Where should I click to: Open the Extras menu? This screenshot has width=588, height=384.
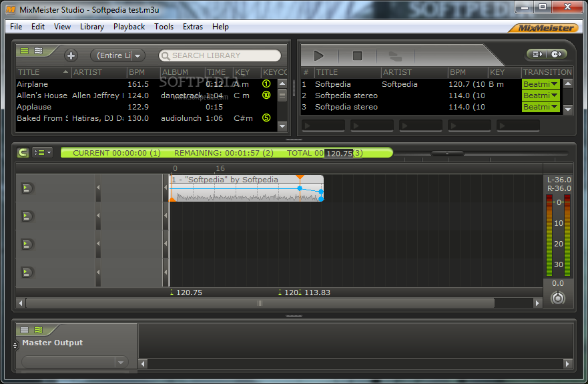[x=193, y=27]
